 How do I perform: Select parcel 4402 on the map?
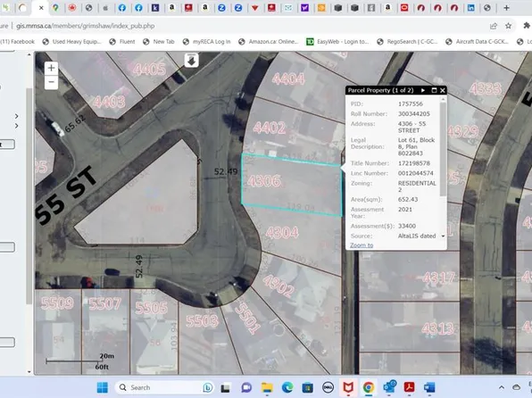tap(270, 128)
